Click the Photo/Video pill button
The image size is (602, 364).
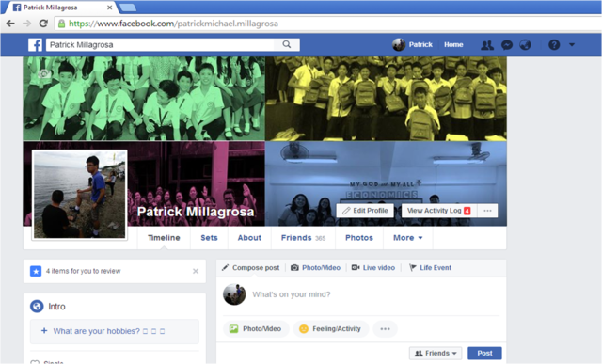[256, 328]
